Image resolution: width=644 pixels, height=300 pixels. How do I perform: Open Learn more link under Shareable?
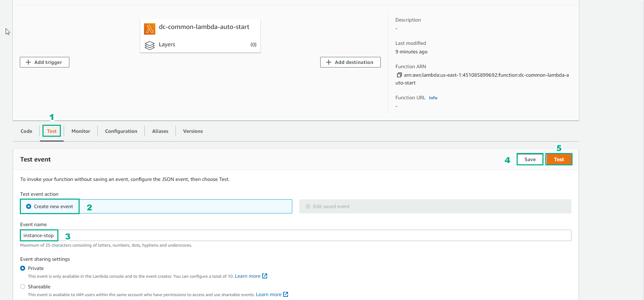click(269, 294)
